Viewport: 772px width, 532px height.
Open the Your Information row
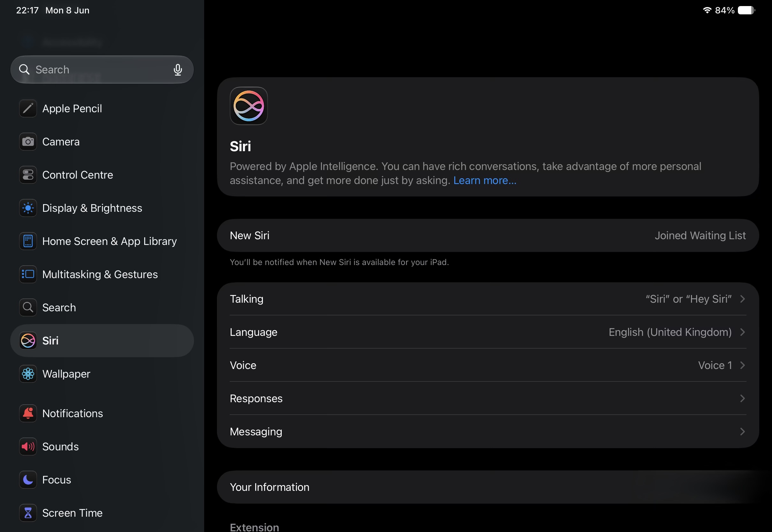(488, 487)
